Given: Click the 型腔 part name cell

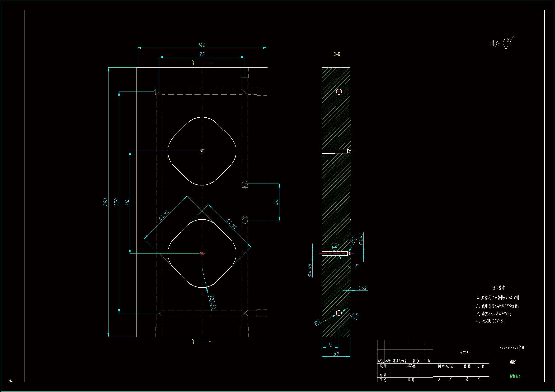Looking at the screenshot, I should point(513,362).
